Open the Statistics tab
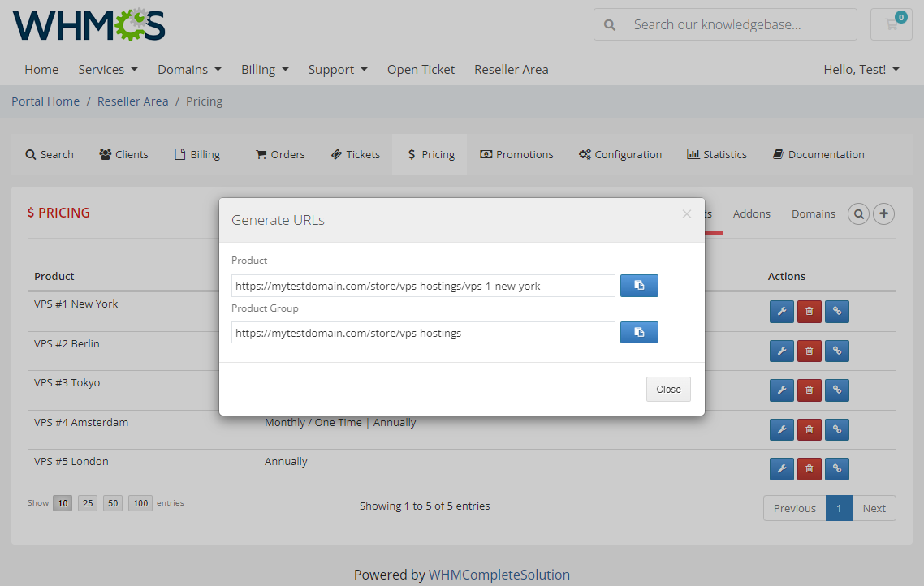This screenshot has width=924, height=586. click(716, 154)
